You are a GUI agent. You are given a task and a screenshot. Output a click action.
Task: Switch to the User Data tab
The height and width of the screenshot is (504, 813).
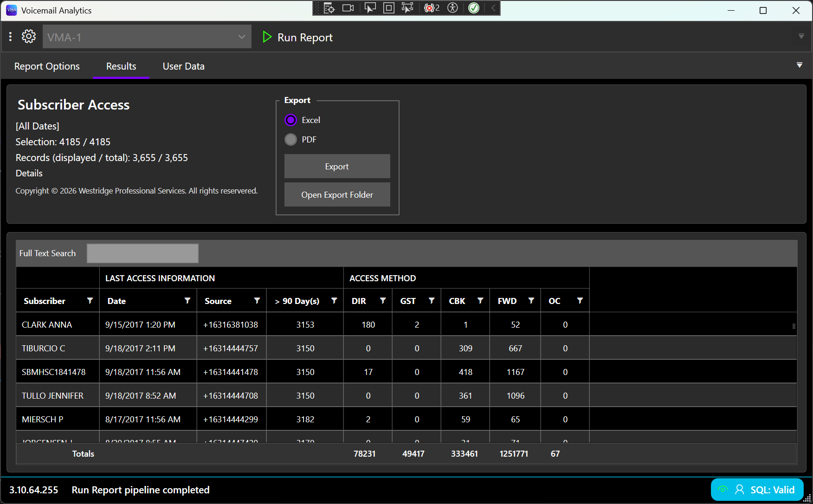[184, 66]
